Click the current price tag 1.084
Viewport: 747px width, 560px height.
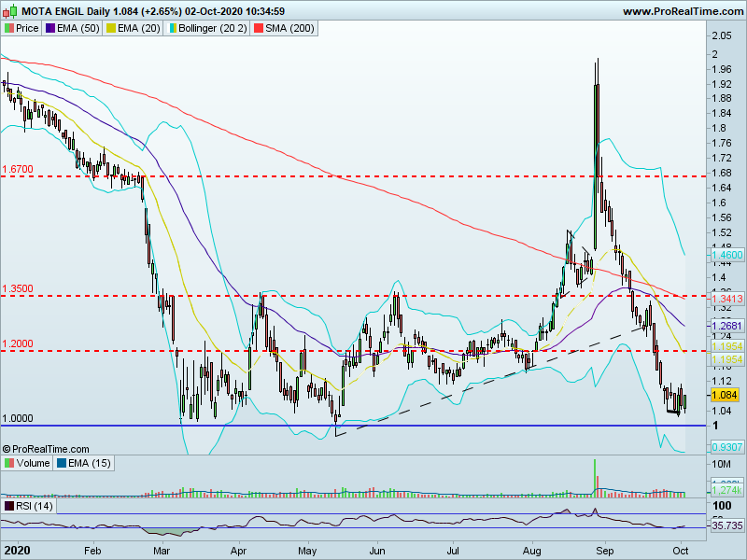726,395
